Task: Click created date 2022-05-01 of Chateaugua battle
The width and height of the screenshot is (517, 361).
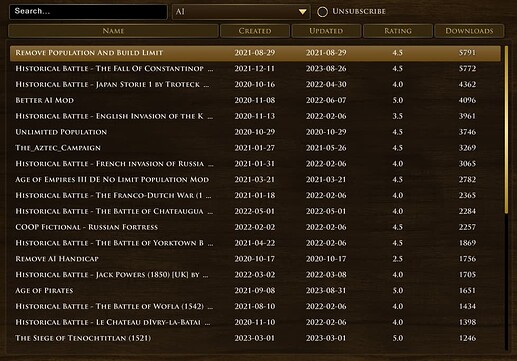Action: point(255,211)
